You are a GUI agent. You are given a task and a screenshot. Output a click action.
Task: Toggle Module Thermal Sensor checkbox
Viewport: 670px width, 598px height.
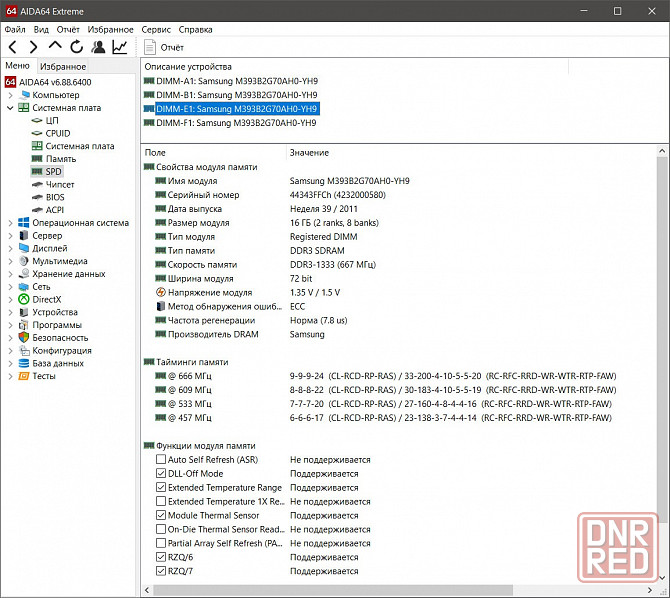[x=161, y=515]
